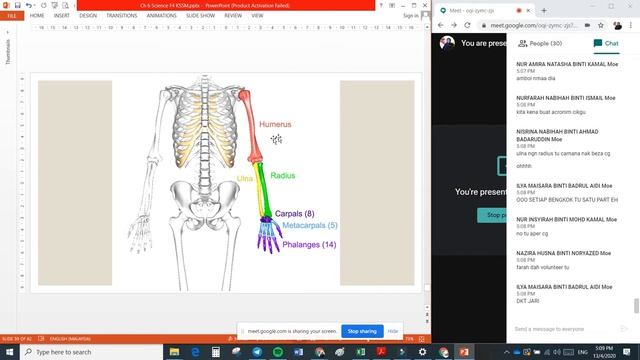Open Telegram from taskbar
The height and width of the screenshot is (360, 640).
[257, 352]
